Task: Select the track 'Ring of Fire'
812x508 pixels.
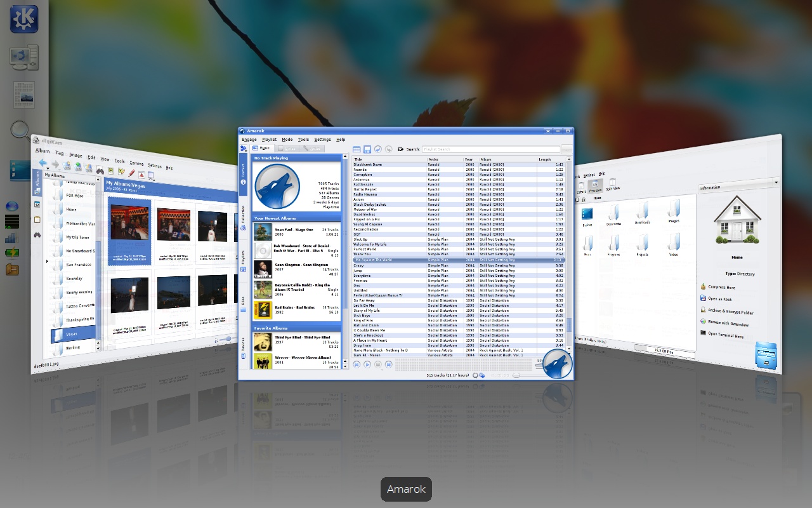Action: pos(459,321)
